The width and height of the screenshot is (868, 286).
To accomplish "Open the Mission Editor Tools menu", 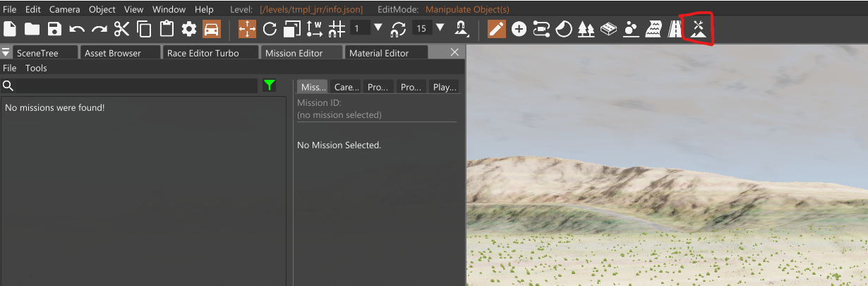I will pos(36,68).
